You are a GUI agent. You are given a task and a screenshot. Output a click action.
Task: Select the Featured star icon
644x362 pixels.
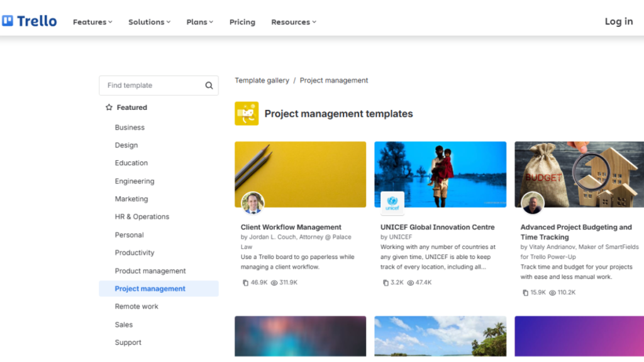point(108,107)
